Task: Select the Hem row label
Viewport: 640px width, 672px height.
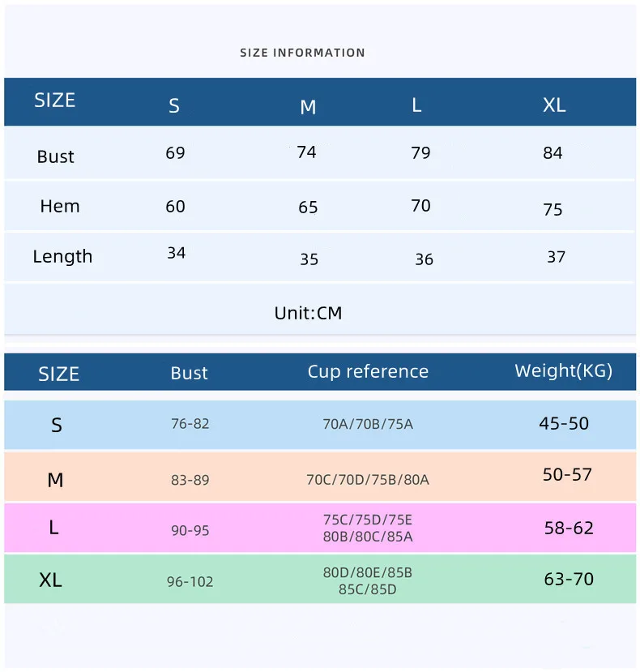Action: (60, 207)
